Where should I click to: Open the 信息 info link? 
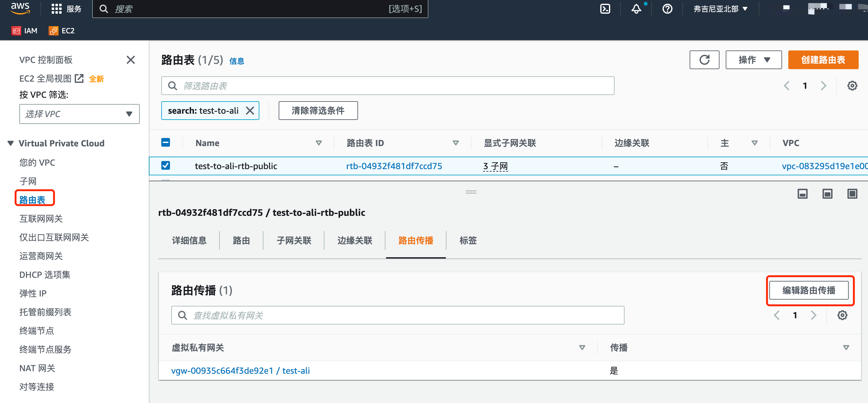click(x=237, y=61)
